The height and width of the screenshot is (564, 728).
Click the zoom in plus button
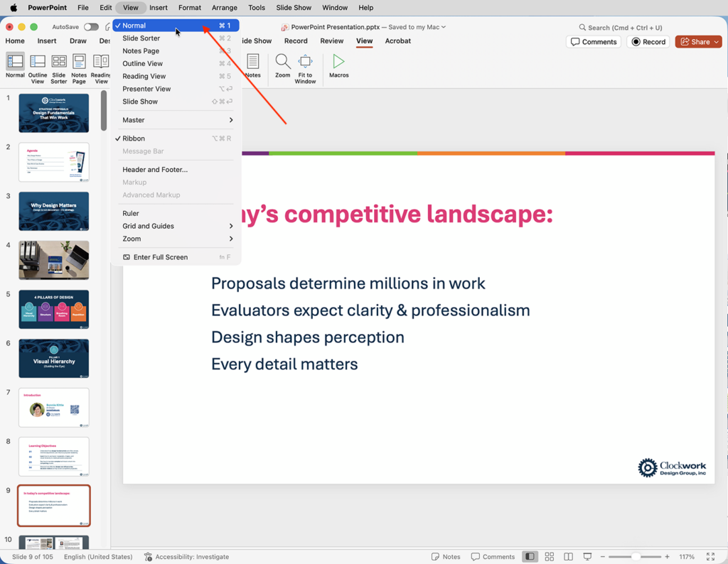click(667, 557)
